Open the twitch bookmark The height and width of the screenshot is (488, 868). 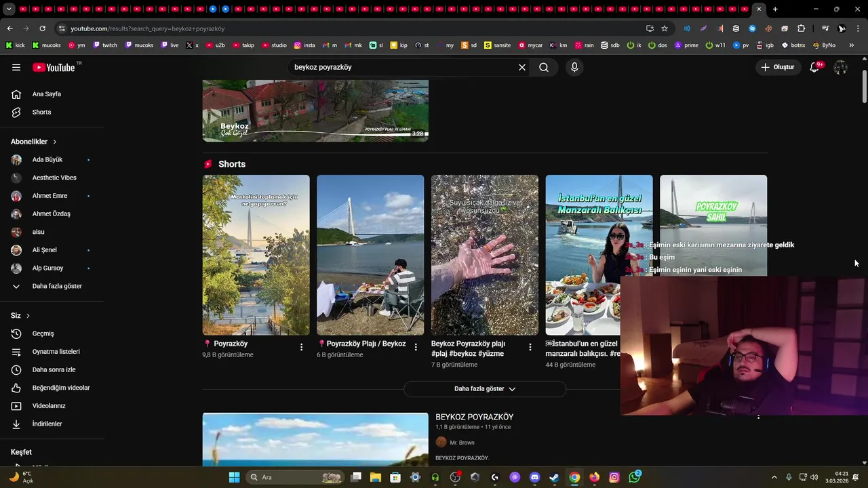pyautogui.click(x=105, y=45)
